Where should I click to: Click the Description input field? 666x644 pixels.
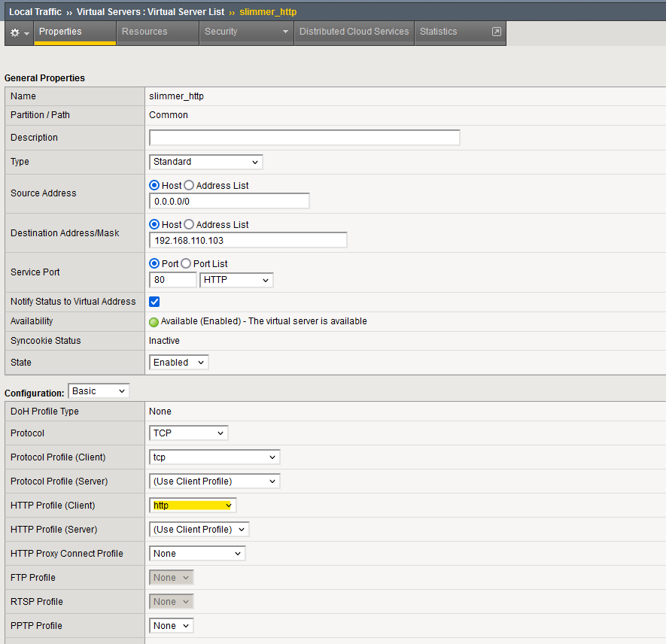(304, 137)
